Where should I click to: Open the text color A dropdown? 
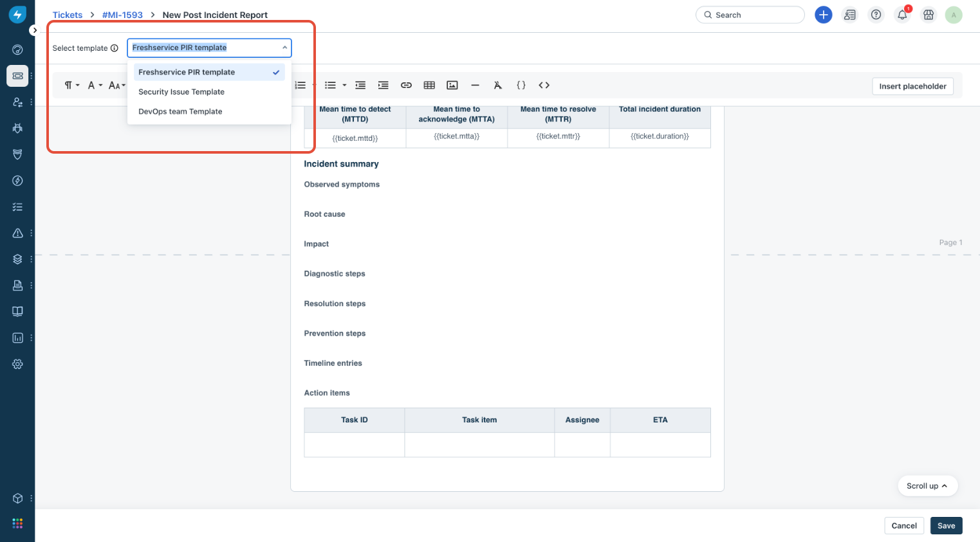95,85
